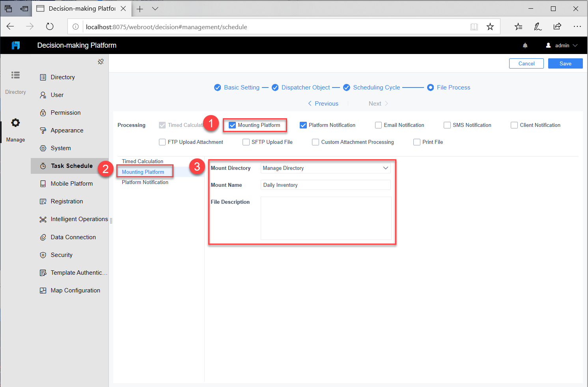
Task: Switch to the Scheduling Cycle step
Action: coord(376,87)
